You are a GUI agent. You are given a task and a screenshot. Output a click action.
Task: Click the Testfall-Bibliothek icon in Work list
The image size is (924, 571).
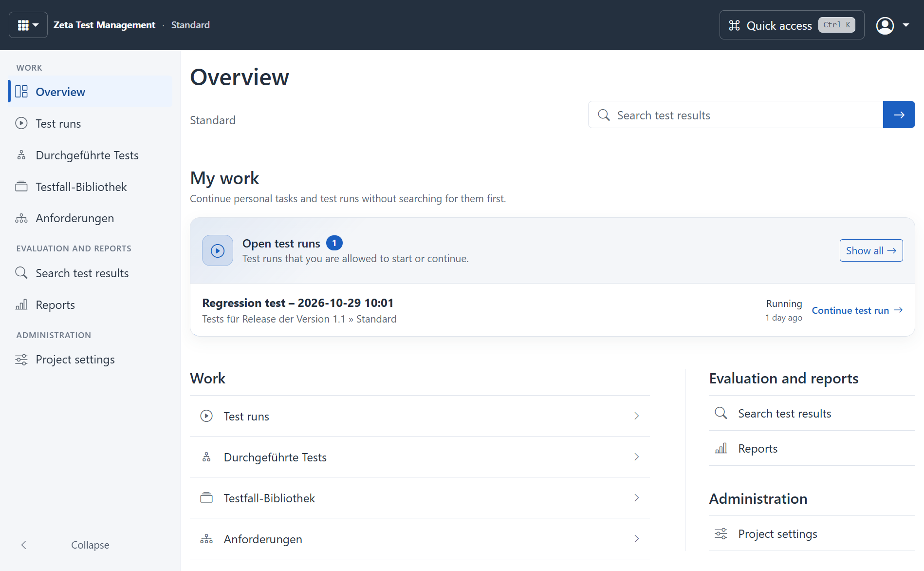coord(206,497)
